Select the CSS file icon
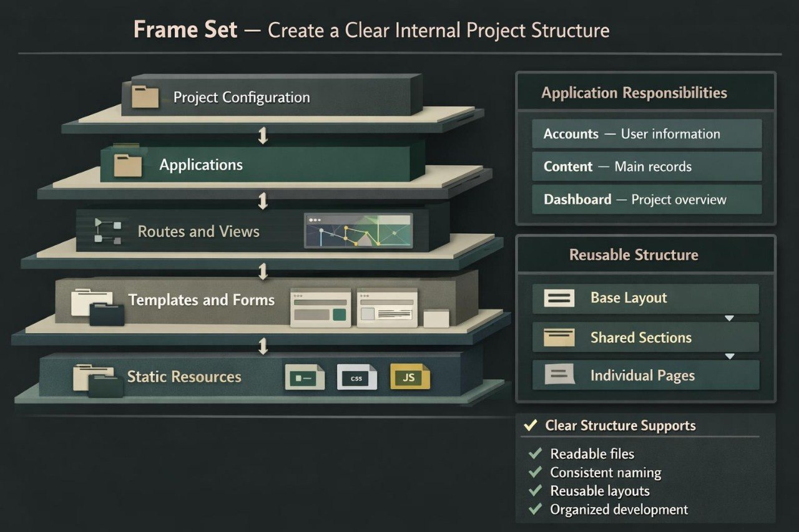Viewport: 799px width, 532px height. (x=357, y=377)
